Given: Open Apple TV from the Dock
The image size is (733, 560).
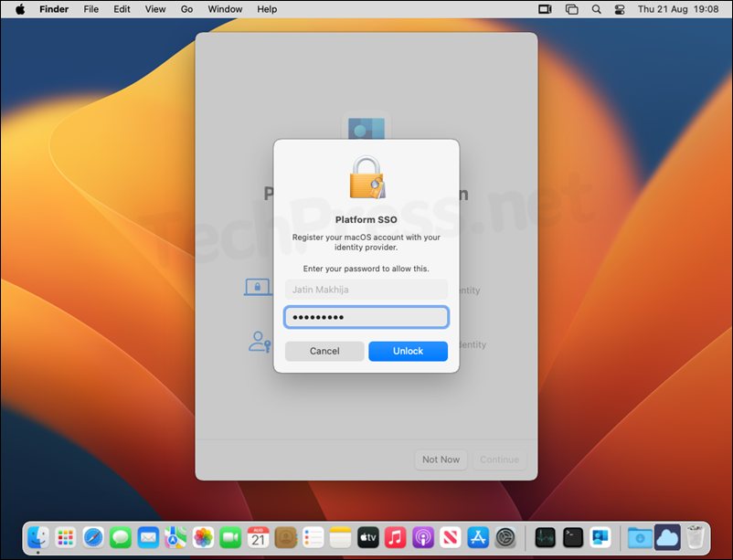Looking at the screenshot, I should (x=368, y=537).
